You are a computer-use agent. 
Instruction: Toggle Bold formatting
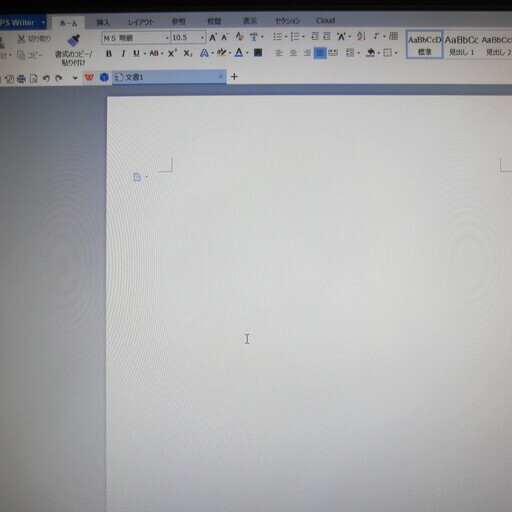coord(109,54)
